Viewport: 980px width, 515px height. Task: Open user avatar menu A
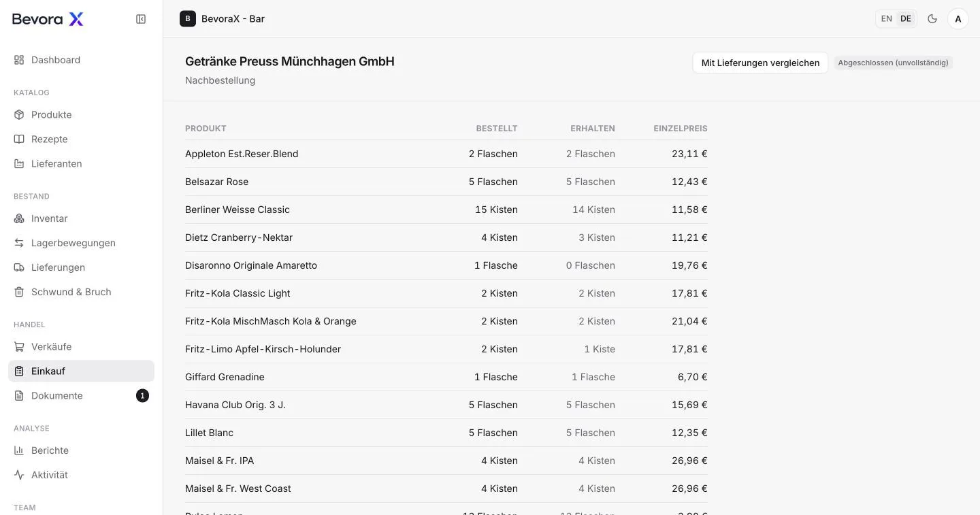[958, 19]
